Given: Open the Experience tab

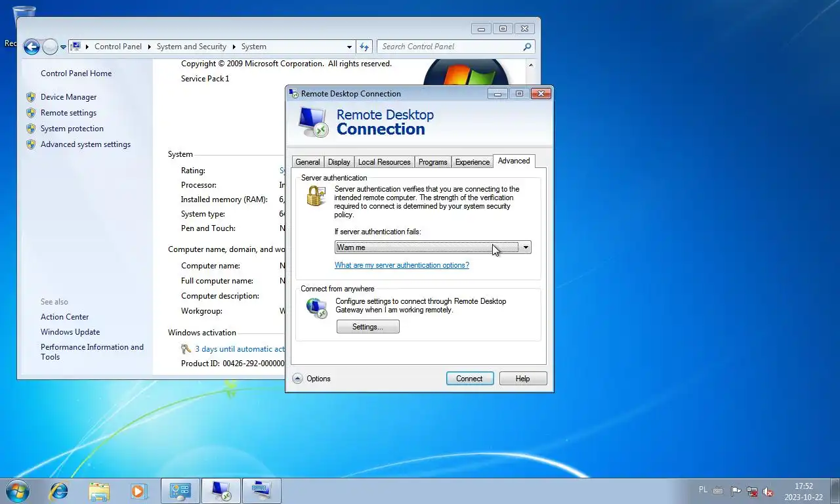Looking at the screenshot, I should coord(472,162).
